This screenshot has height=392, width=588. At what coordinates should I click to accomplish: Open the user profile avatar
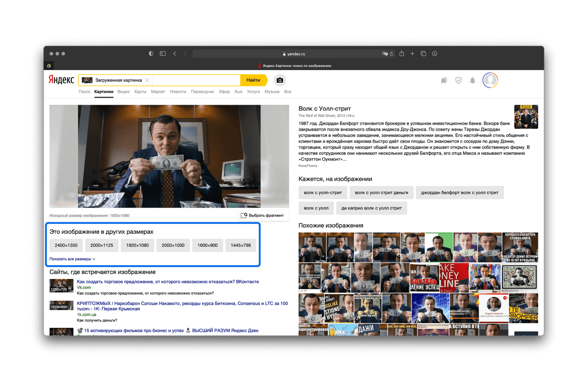[490, 80]
